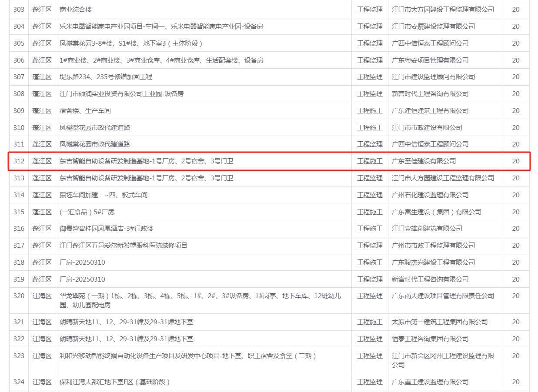Click 广东建恒建筑工程有限公司 cell
538x392 pixels.
[430, 111]
